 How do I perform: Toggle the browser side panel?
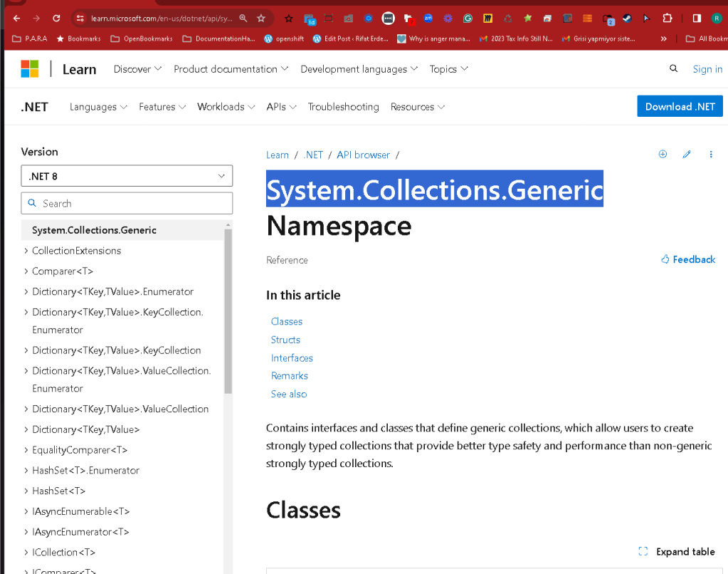click(697, 18)
